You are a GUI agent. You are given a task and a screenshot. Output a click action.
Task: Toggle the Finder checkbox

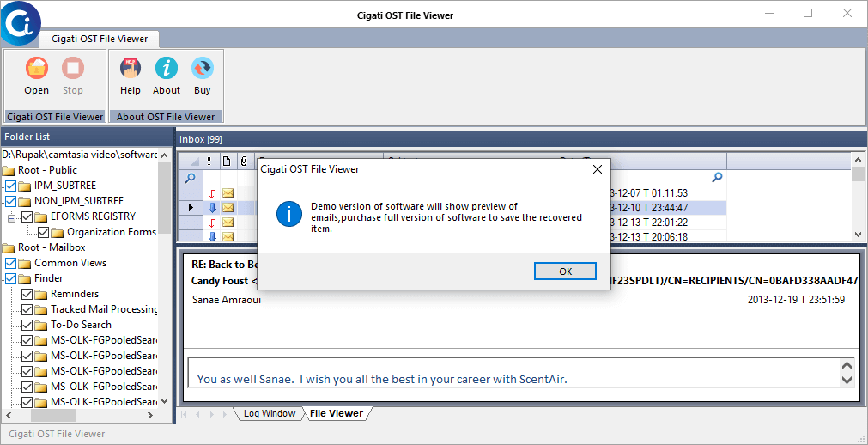pyautogui.click(x=10, y=278)
